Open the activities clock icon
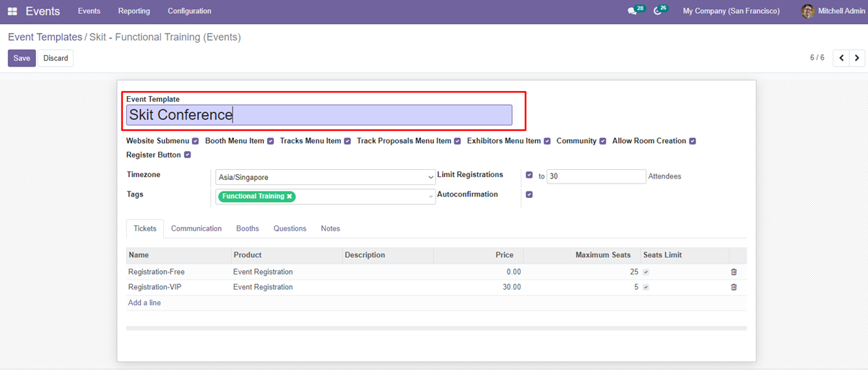The image size is (868, 370). (657, 12)
